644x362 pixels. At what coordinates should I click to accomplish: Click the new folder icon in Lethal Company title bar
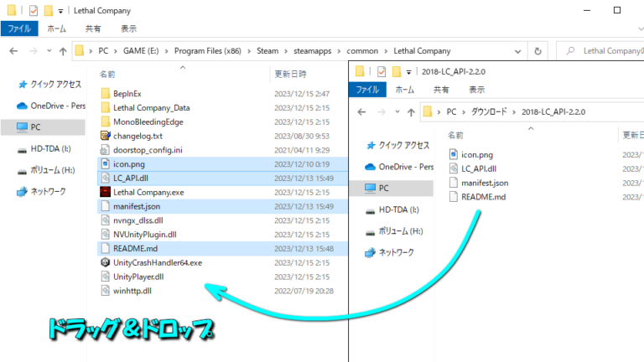click(48, 10)
